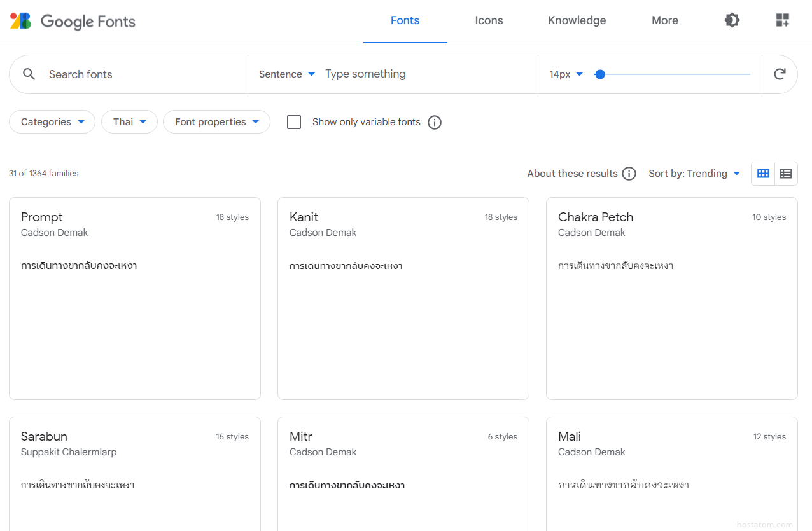Switch to list view layout

tap(786, 174)
